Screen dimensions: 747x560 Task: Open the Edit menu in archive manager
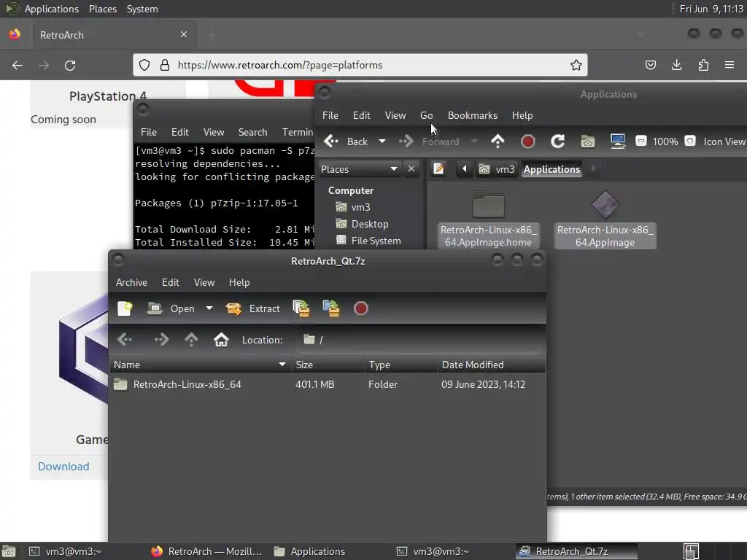click(x=171, y=282)
